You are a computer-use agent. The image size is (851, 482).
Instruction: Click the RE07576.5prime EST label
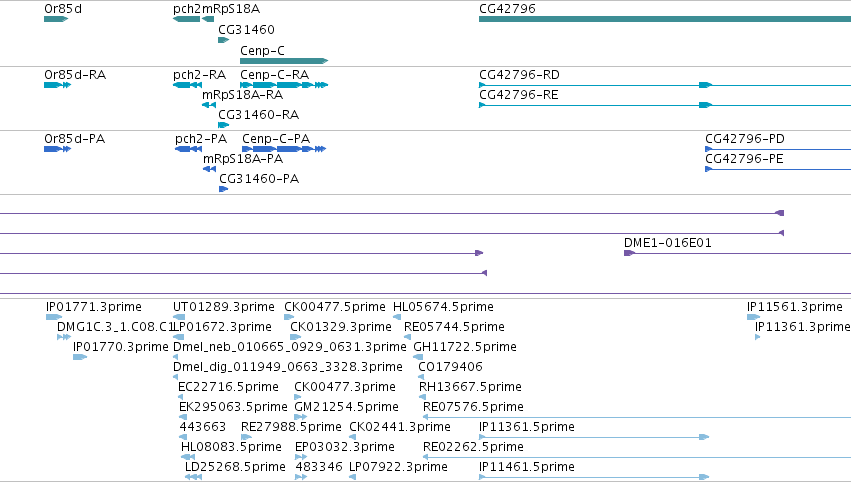point(473,407)
